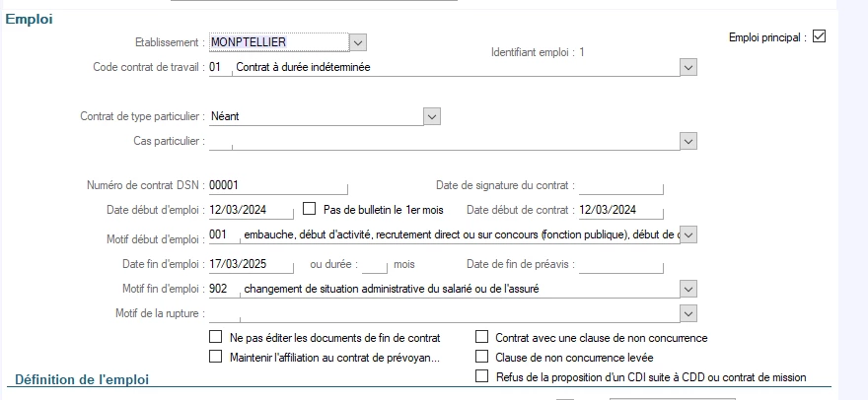The height and width of the screenshot is (400, 868).
Task: Expand the Motif fin d'emploi dropdown
Action: pyautogui.click(x=688, y=289)
